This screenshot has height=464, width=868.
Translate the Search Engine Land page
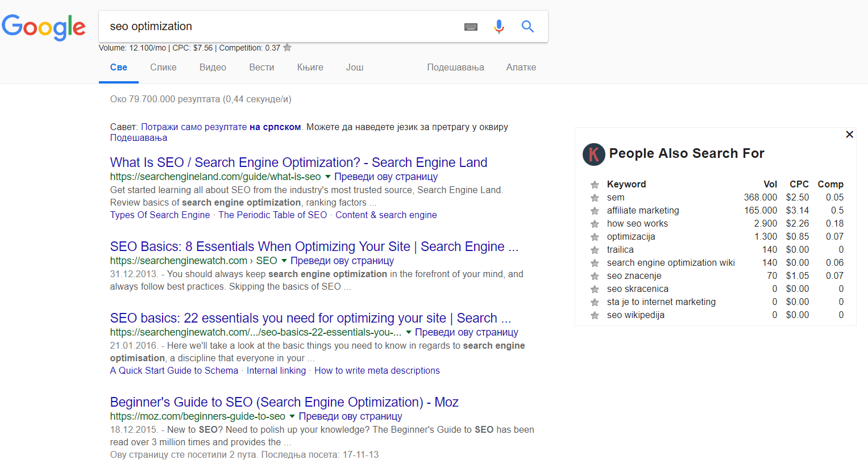coord(386,177)
